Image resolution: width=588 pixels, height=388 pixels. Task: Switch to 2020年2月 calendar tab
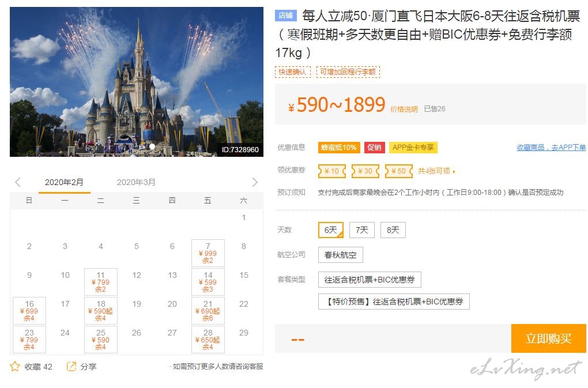pyautogui.click(x=64, y=182)
